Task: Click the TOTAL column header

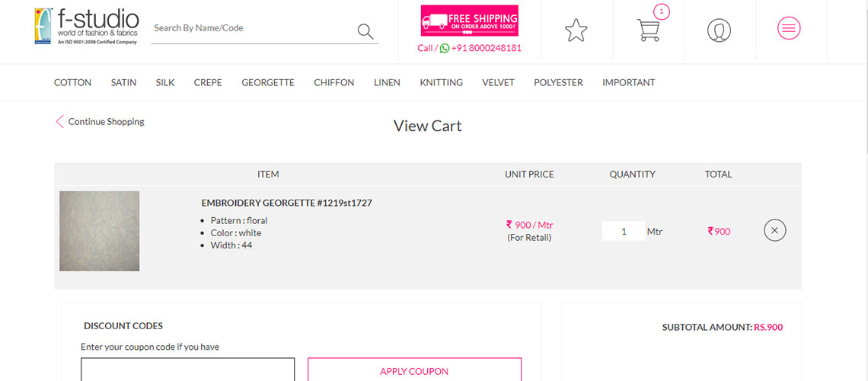Action: 719,174
